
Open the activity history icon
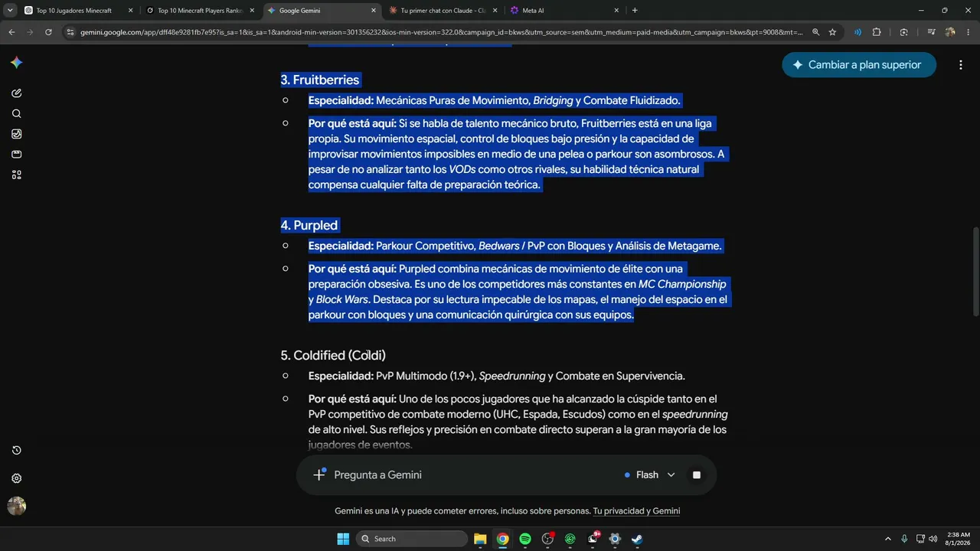(16, 451)
